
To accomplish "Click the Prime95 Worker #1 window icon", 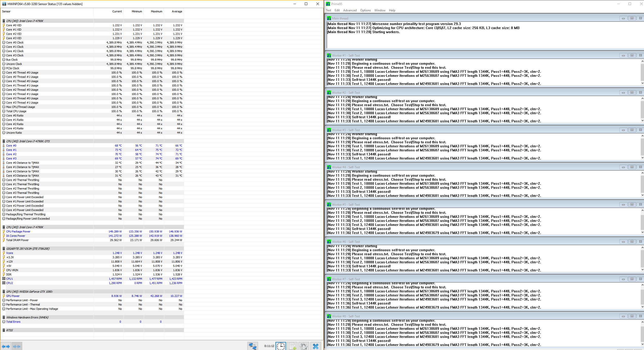I will point(329,56).
